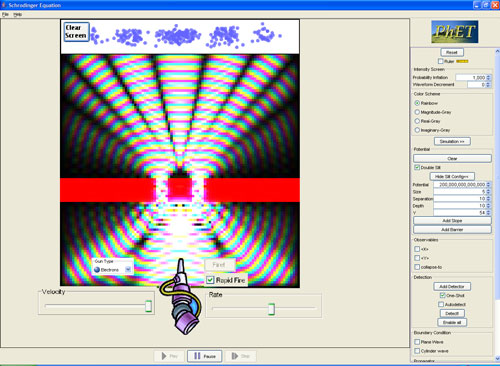Click the Velocity slider handle

click(148, 306)
